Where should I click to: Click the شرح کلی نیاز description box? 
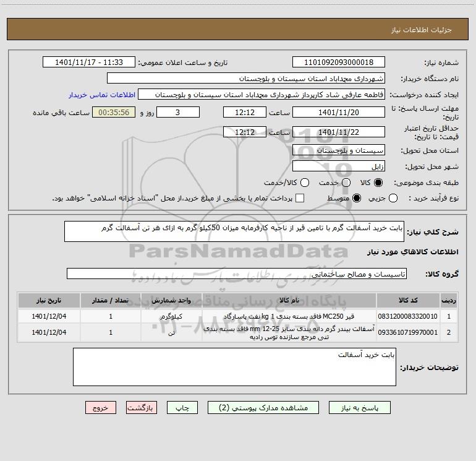point(234,231)
